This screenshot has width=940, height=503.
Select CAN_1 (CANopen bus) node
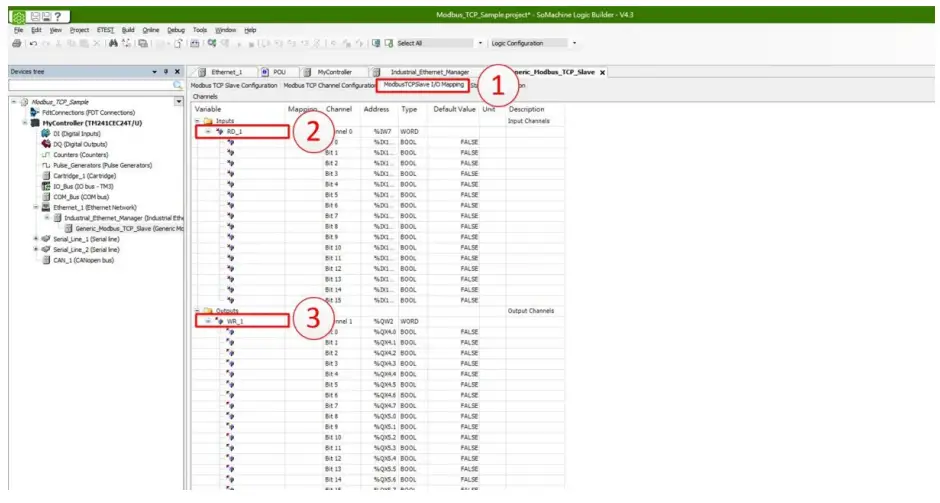tap(85, 260)
